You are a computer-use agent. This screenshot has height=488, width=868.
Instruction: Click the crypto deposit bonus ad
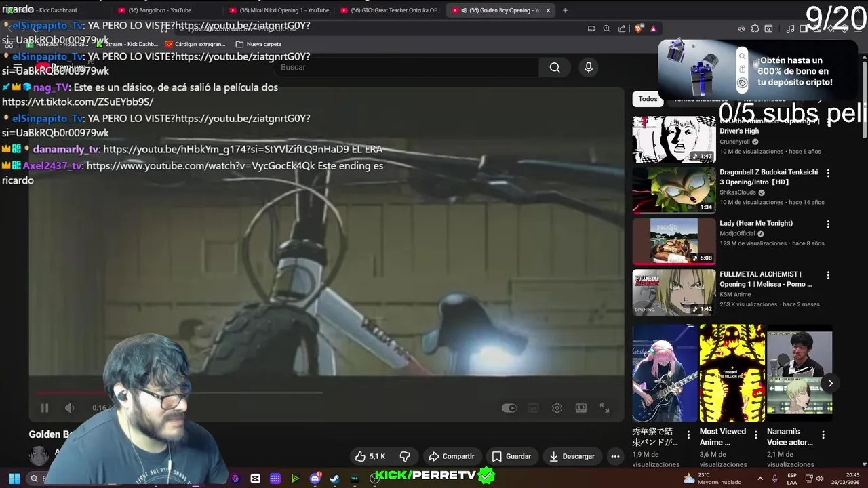[x=757, y=70]
